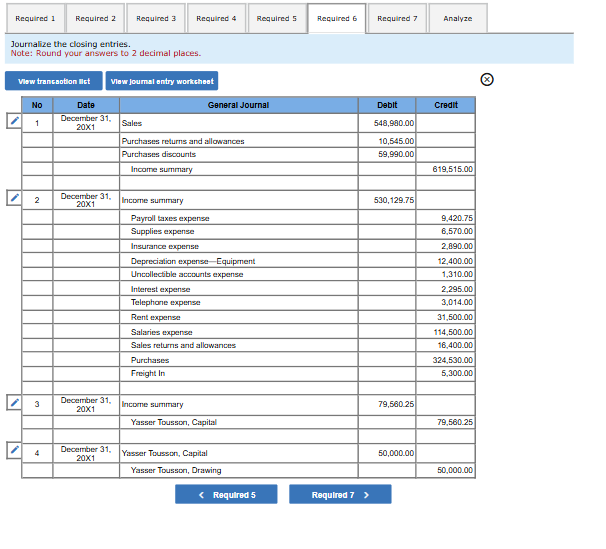
Task: Edit journal entry number 4 with pencil icon
Action: [14, 450]
